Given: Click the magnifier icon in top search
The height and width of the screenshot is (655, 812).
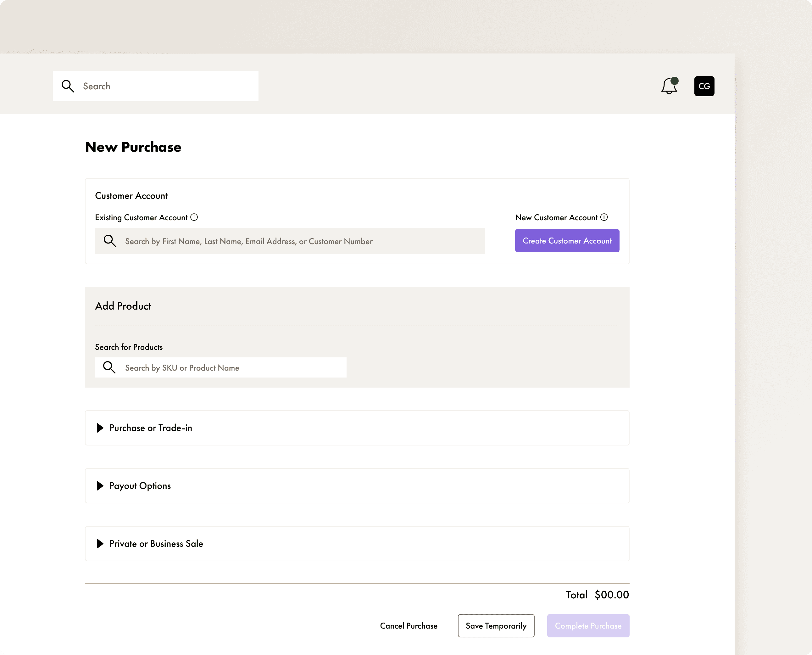Looking at the screenshot, I should pyautogui.click(x=68, y=87).
